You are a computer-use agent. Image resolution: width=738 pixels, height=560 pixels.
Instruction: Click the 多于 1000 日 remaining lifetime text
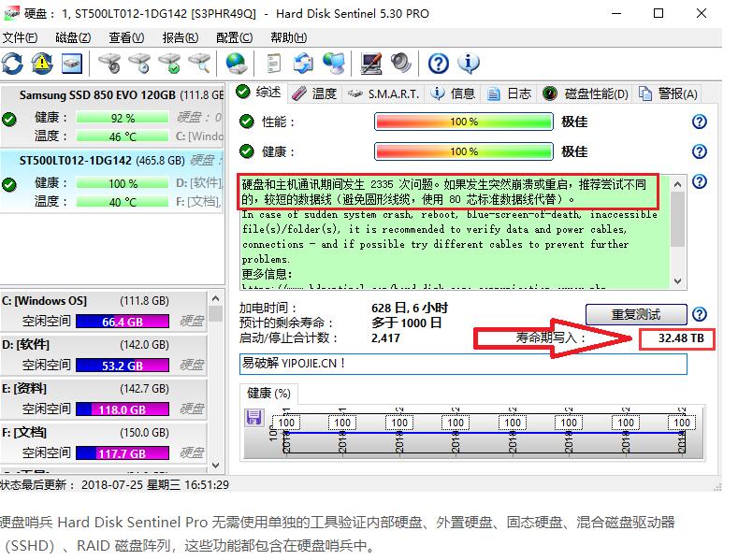pyautogui.click(x=406, y=323)
